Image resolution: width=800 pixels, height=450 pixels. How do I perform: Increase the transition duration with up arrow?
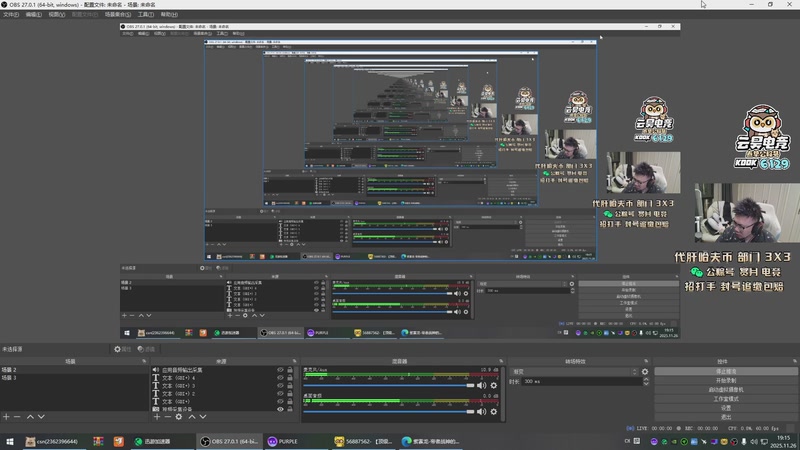click(645, 379)
